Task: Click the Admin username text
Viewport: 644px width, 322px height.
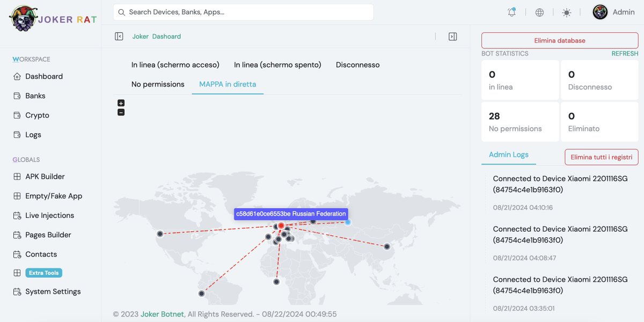Action: [x=624, y=12]
